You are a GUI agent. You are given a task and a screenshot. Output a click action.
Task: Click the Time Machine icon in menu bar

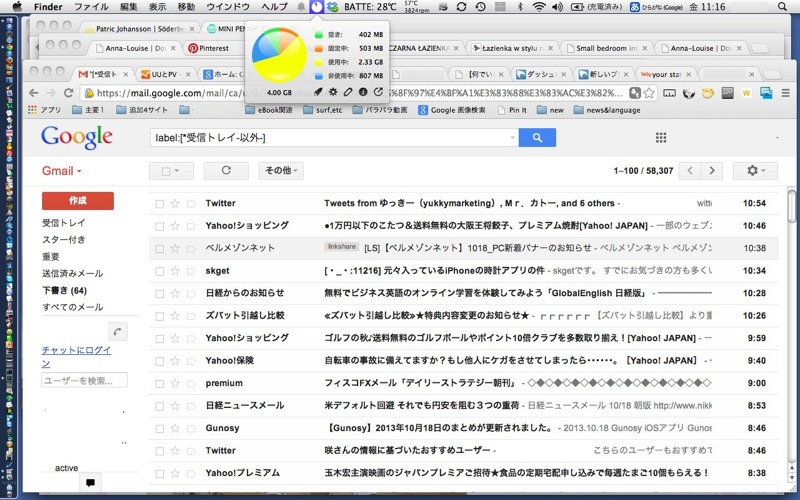pyautogui.click(x=480, y=7)
